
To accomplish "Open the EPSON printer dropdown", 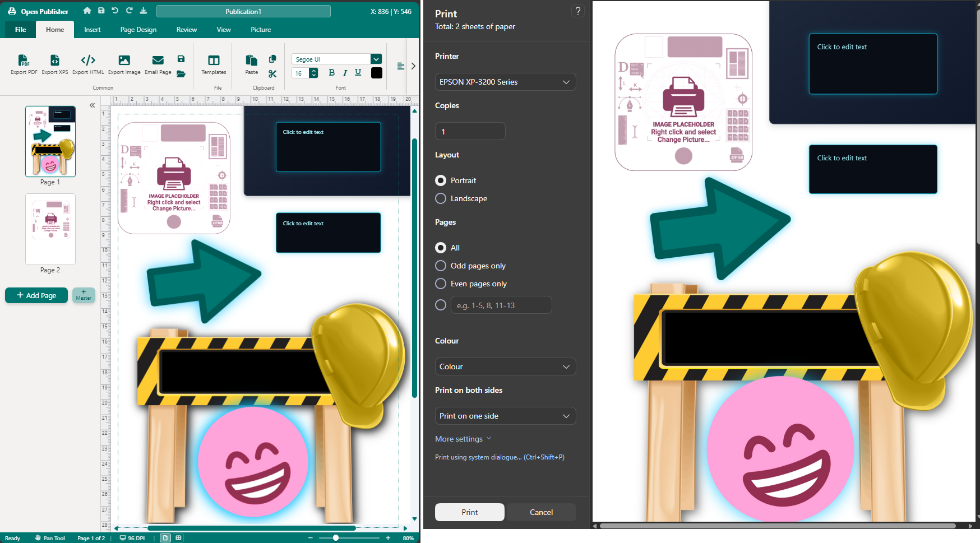I will (505, 82).
